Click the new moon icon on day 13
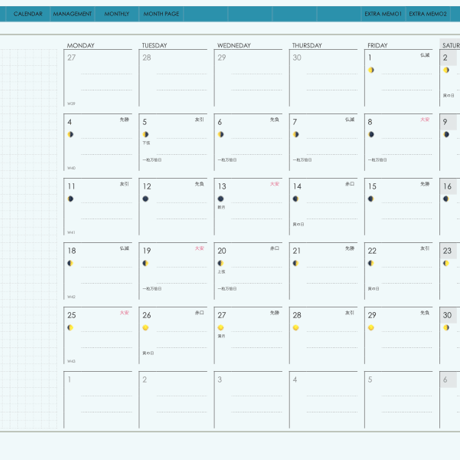The height and width of the screenshot is (460, 460). point(221,199)
